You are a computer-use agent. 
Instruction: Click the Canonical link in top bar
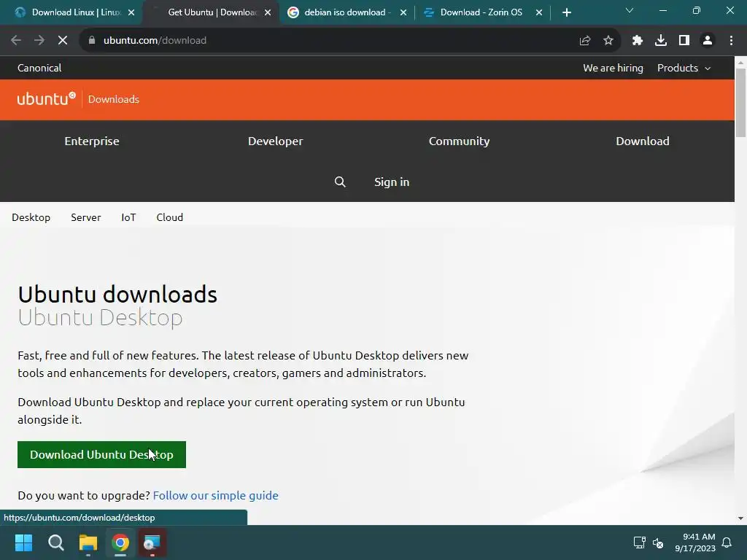39,68
